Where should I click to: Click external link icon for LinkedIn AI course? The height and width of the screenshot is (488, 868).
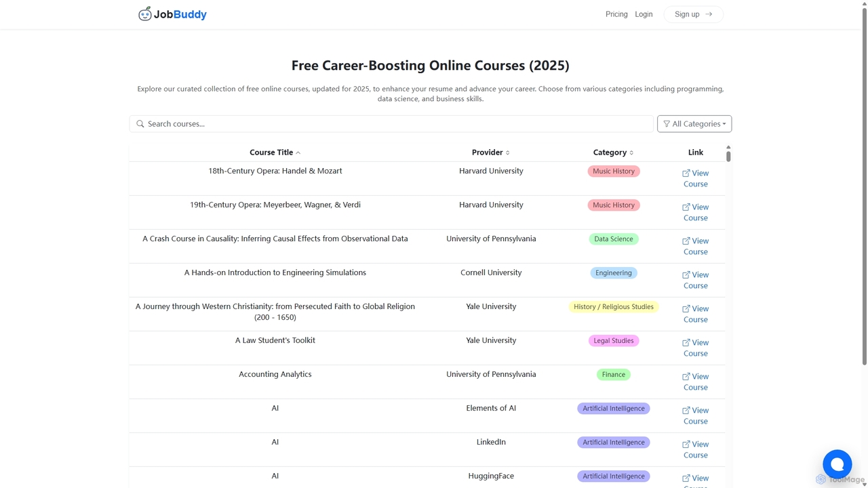click(686, 445)
